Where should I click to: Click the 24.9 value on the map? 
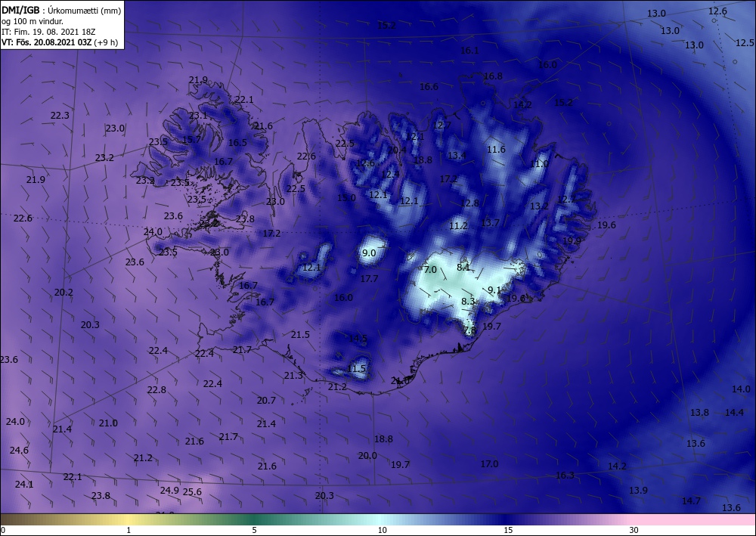[169, 490]
